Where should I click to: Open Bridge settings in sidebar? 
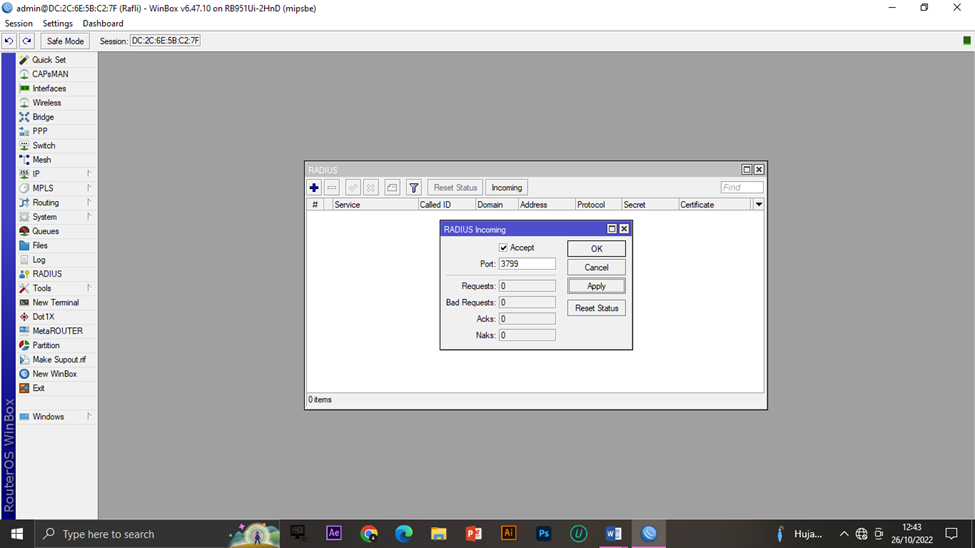56,117
